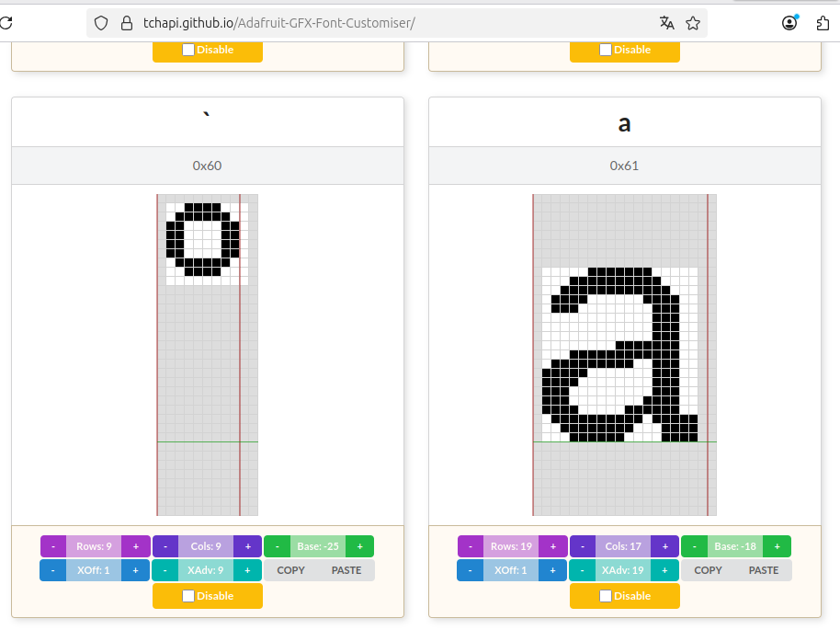Paste into the 'a' glyph
This screenshot has height=630, width=840.
(x=764, y=570)
